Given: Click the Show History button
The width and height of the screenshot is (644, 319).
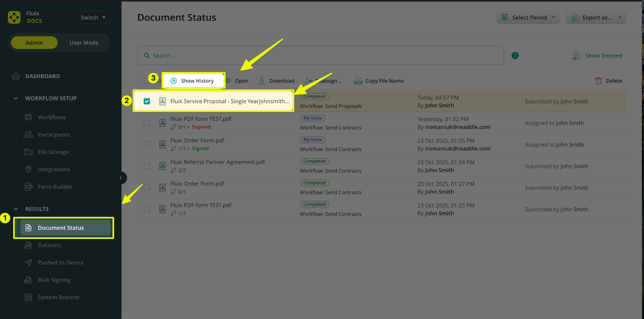Looking at the screenshot, I should [193, 81].
